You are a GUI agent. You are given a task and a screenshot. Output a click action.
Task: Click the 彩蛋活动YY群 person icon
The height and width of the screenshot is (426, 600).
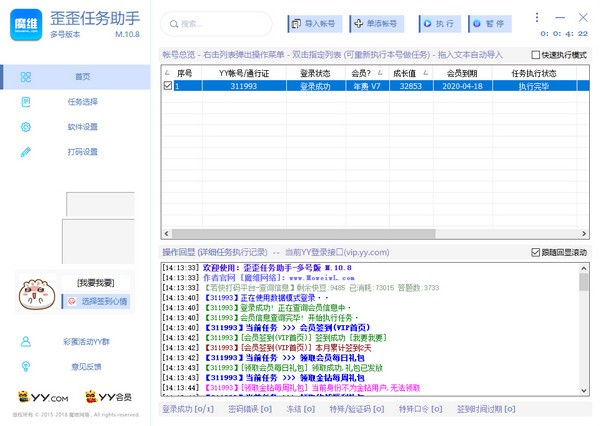26,341
